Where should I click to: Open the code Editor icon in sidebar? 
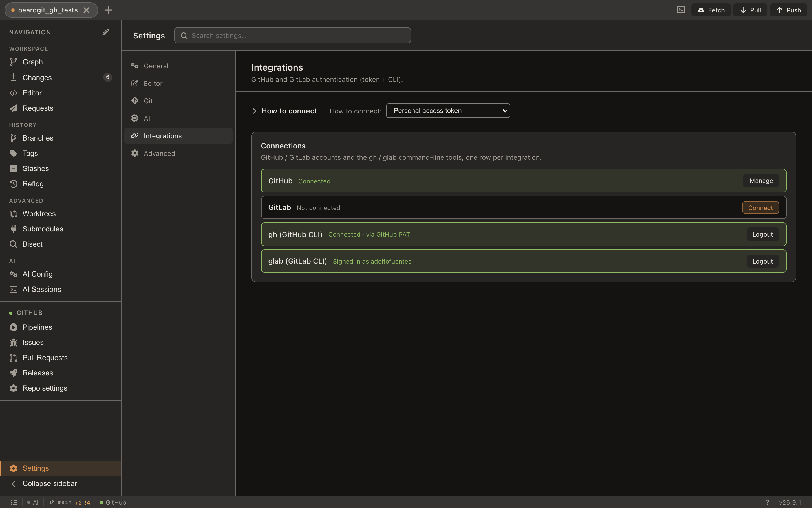[14, 93]
